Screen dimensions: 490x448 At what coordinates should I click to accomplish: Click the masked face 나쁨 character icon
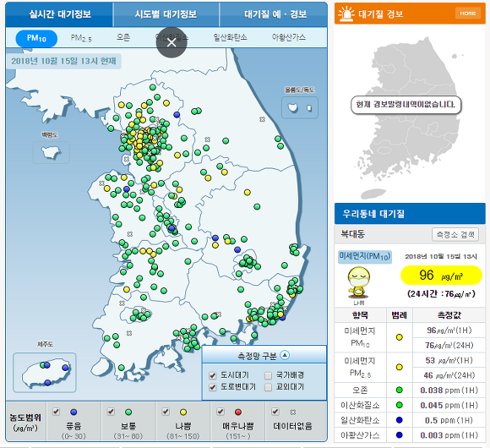[x=359, y=282]
